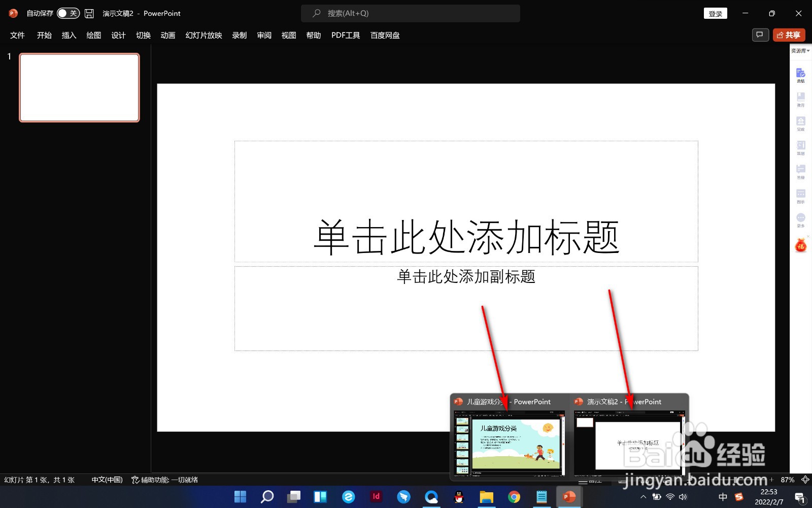Open the blue e browser taskbar icon
The width and height of the screenshot is (812, 508).
pyautogui.click(x=348, y=497)
